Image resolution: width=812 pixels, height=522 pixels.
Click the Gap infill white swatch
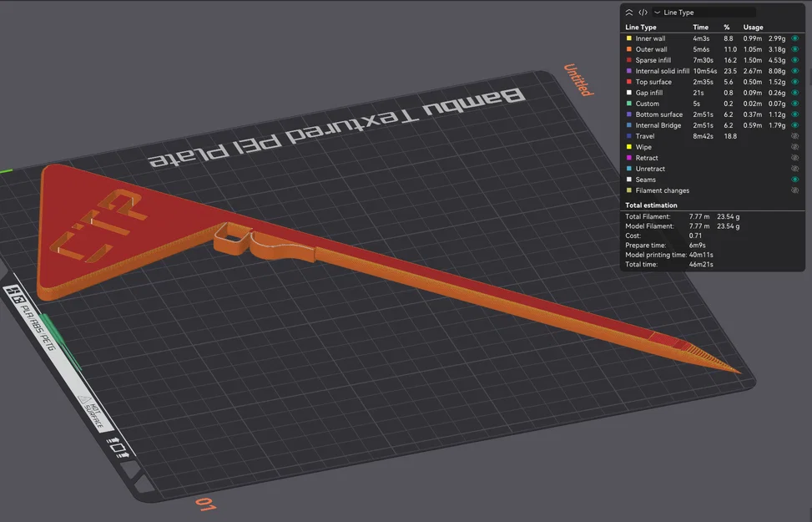click(629, 93)
